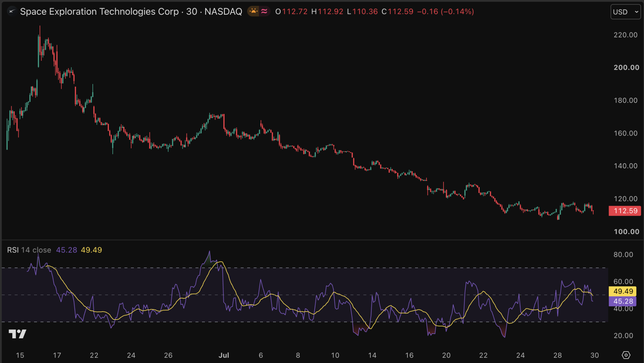Click the 60.00 RSI scale label
This screenshot has width=644, height=363.
[623, 282]
